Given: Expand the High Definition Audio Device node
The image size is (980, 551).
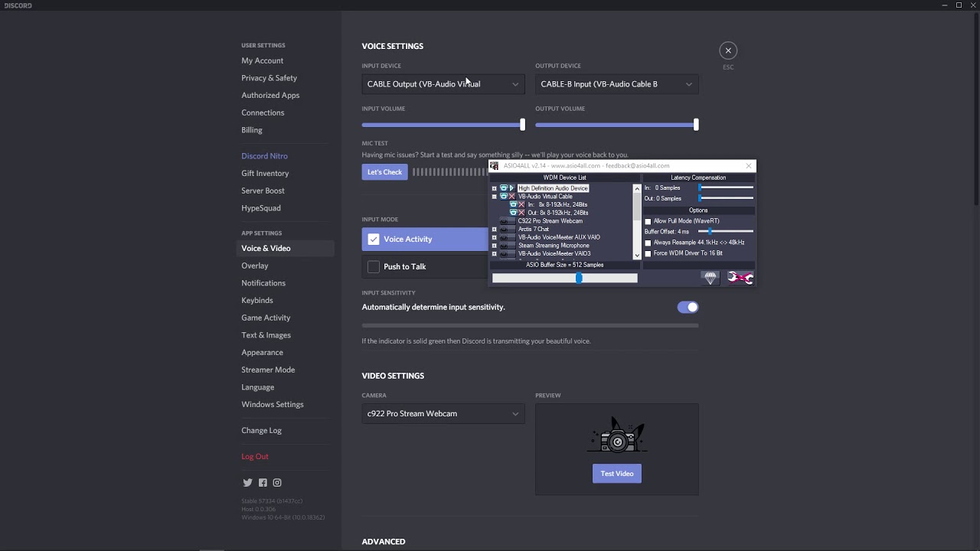Looking at the screenshot, I should 495,188.
